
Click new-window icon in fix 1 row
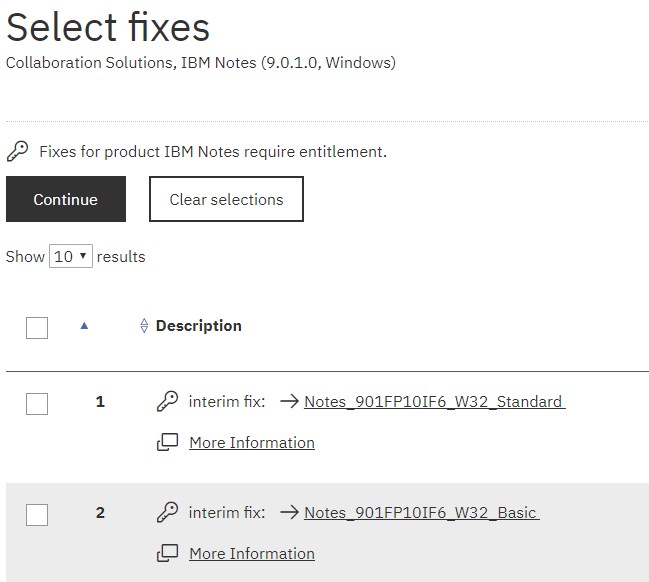(167, 442)
